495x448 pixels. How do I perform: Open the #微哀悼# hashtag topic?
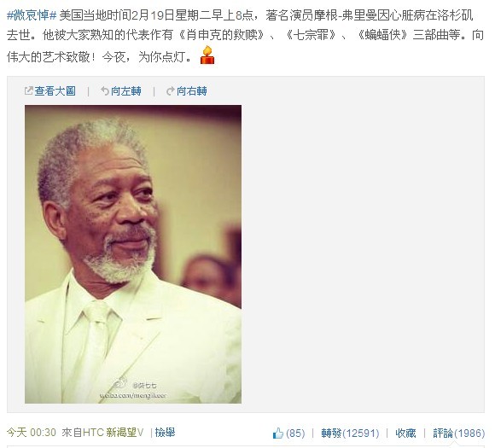click(32, 15)
